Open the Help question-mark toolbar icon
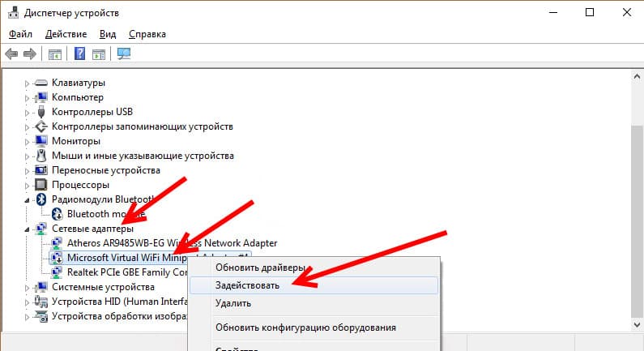 (79, 54)
